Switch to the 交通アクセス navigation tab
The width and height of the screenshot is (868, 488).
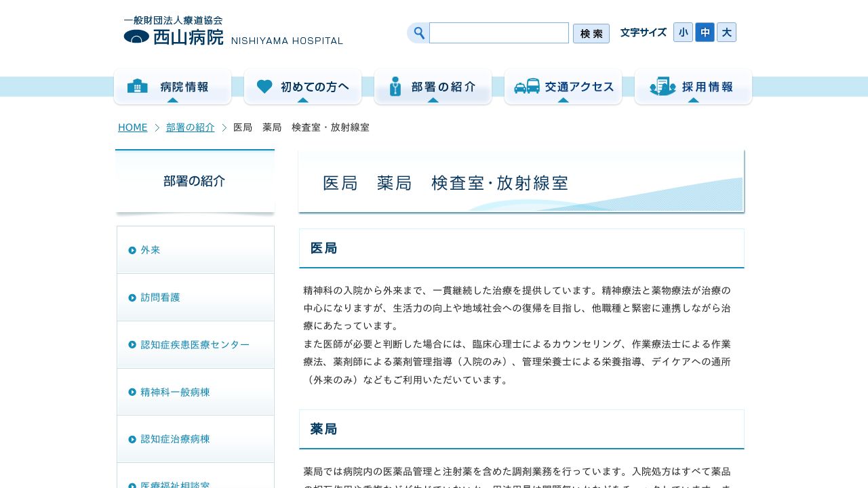pos(563,86)
